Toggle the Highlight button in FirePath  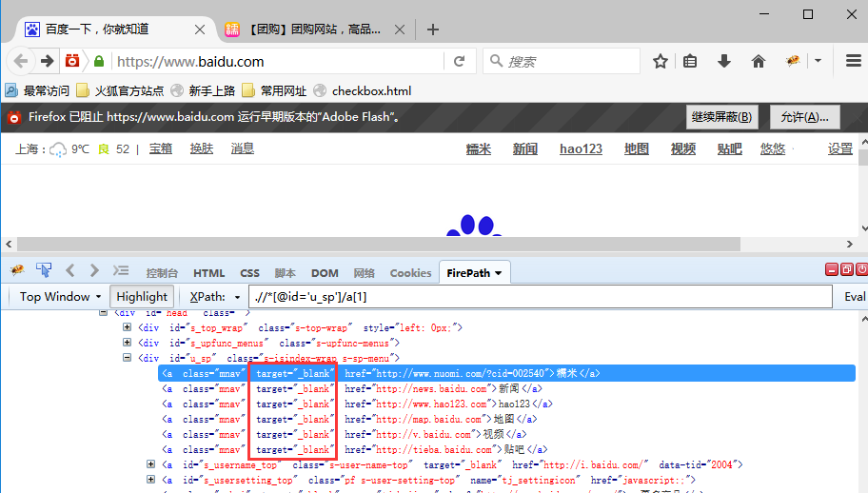point(142,297)
